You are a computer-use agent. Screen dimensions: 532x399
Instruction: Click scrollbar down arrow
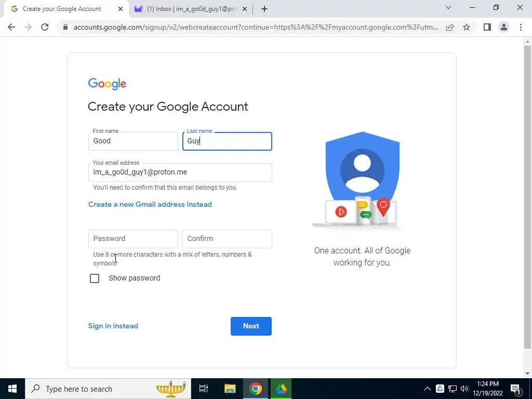pyautogui.click(x=527, y=374)
